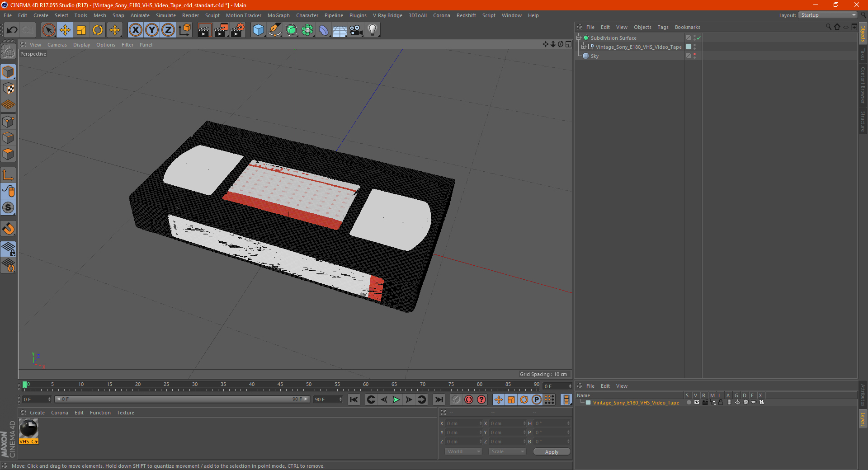Select Polygons mode icon
The image size is (868, 470).
click(8, 155)
